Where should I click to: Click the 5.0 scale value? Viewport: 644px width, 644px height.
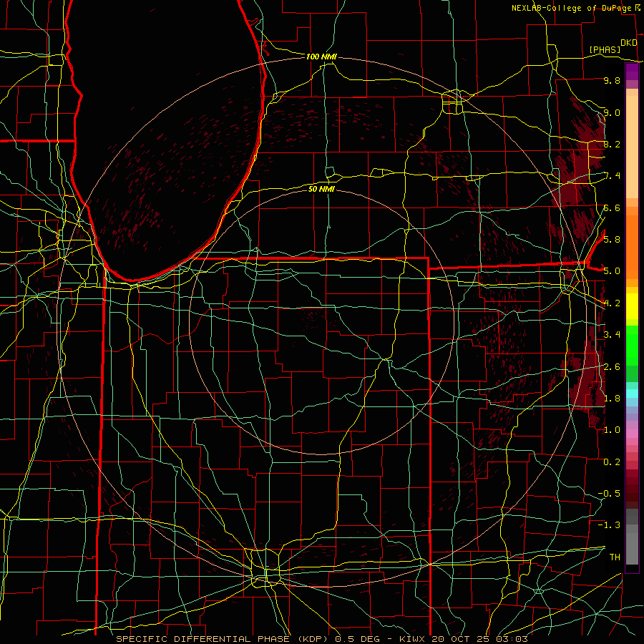(612, 271)
